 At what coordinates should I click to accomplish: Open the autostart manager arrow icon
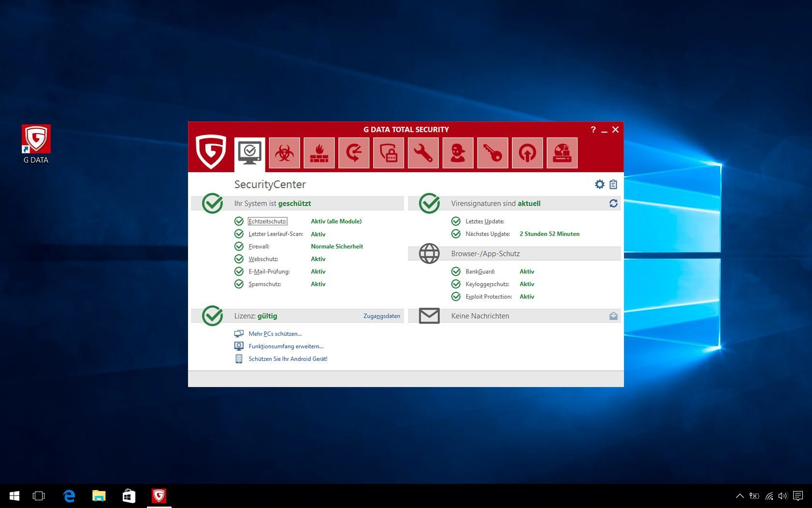pyautogui.click(x=527, y=153)
